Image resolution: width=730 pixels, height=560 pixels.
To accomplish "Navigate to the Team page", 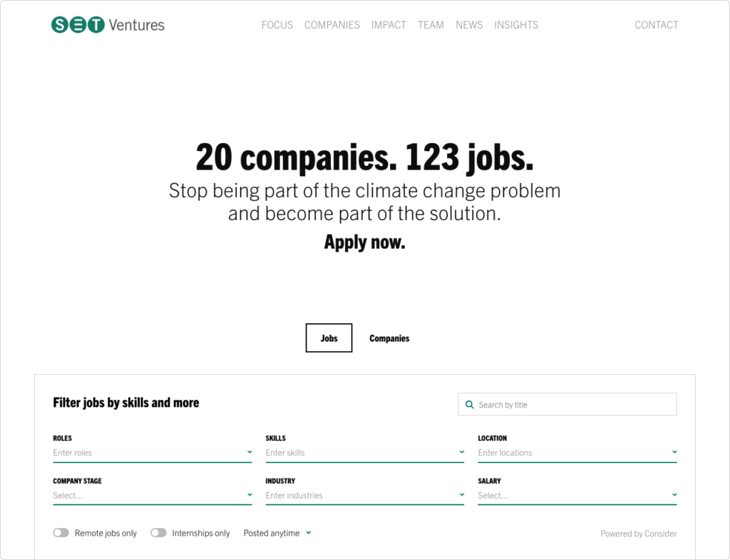I will tap(431, 25).
